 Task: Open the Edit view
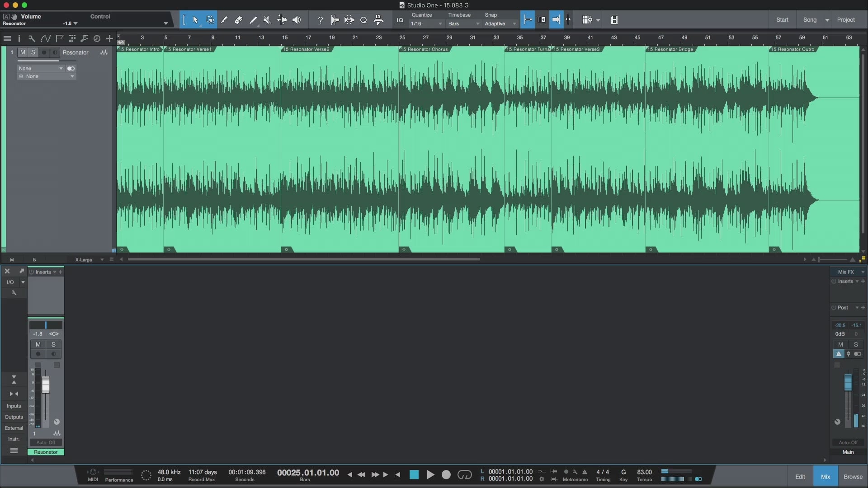coord(800,477)
